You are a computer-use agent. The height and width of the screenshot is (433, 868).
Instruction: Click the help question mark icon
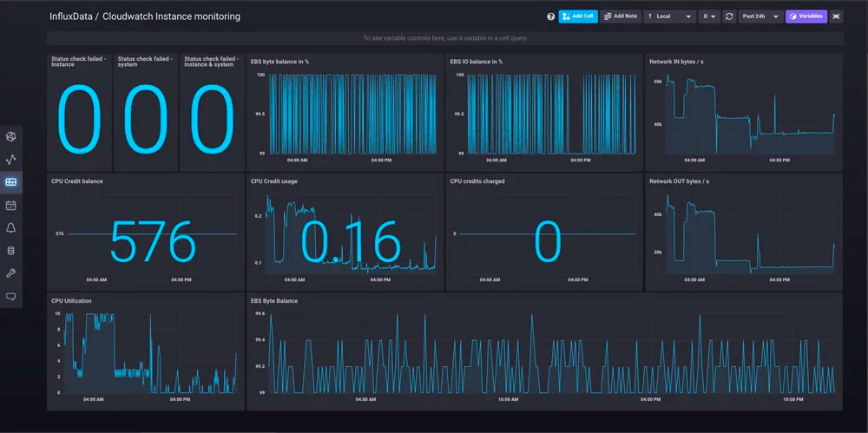click(551, 16)
